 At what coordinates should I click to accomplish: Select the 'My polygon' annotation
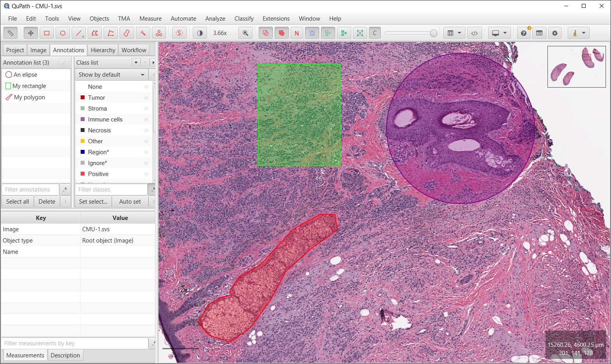click(x=36, y=97)
